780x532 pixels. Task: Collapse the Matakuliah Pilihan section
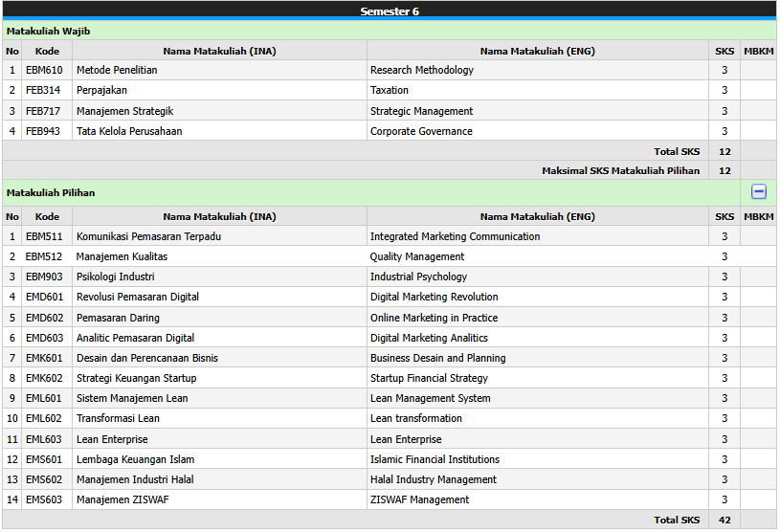point(758,191)
